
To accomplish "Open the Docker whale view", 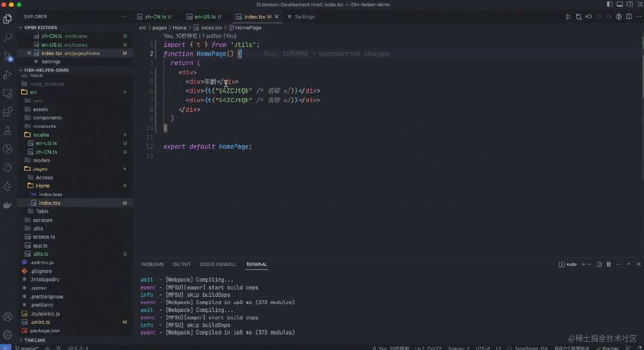I will (7, 205).
